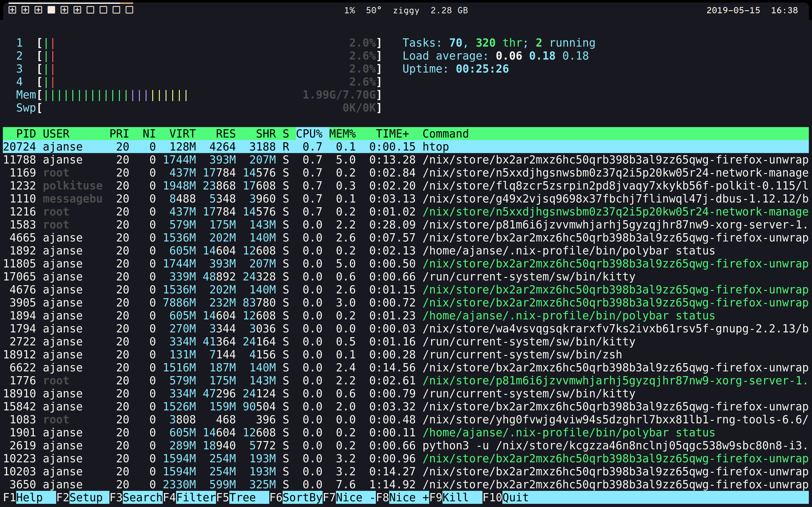Click the PID column header
The image size is (812, 507).
pos(26,134)
